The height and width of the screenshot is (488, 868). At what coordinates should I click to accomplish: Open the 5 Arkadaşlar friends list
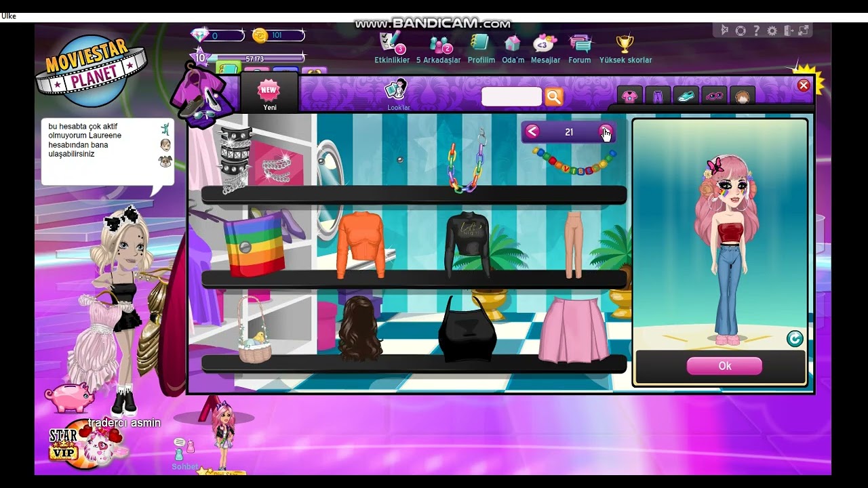click(441, 44)
